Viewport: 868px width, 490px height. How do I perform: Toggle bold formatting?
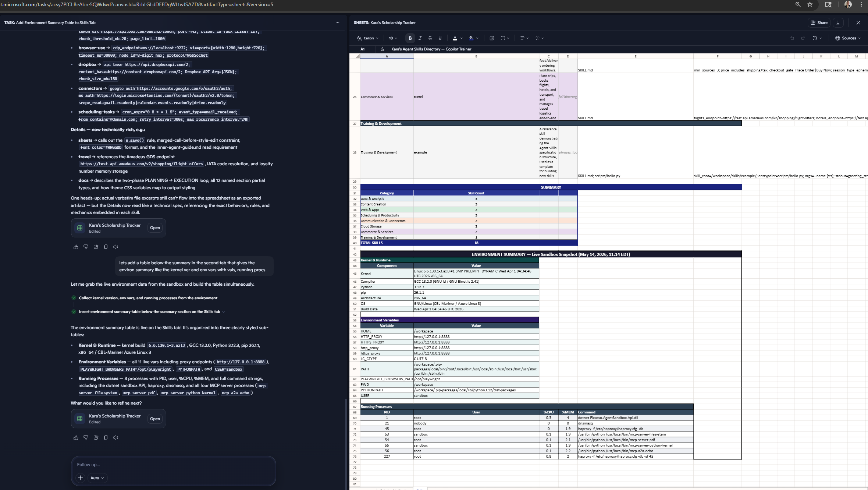(410, 38)
